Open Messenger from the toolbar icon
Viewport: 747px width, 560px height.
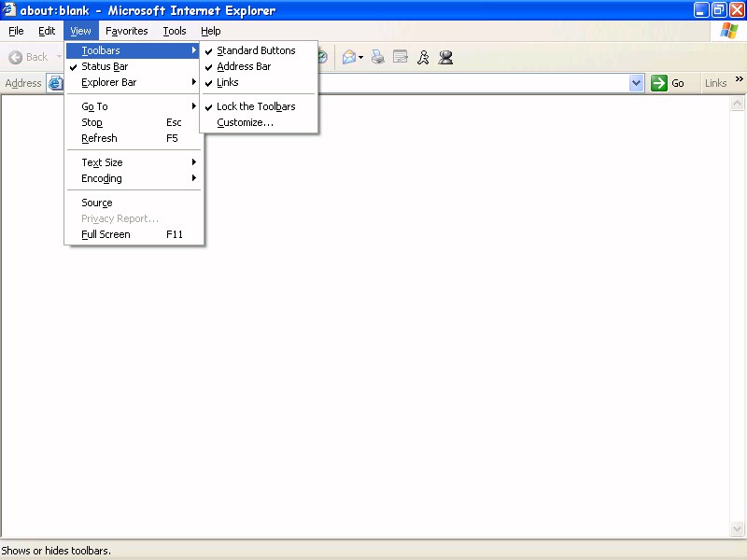446,58
